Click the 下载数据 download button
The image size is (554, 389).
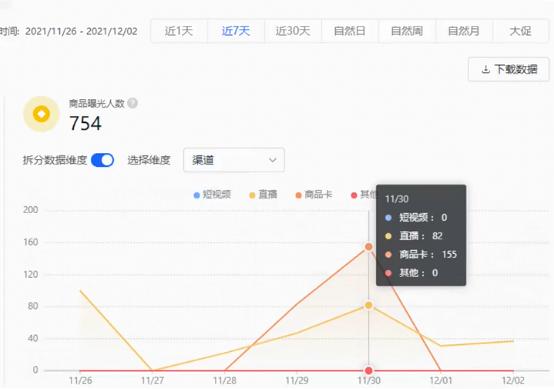[509, 69]
